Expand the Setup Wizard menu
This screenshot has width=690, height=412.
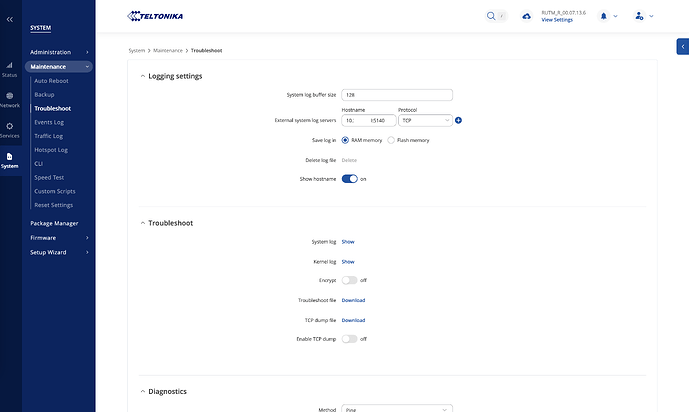pyautogui.click(x=59, y=252)
